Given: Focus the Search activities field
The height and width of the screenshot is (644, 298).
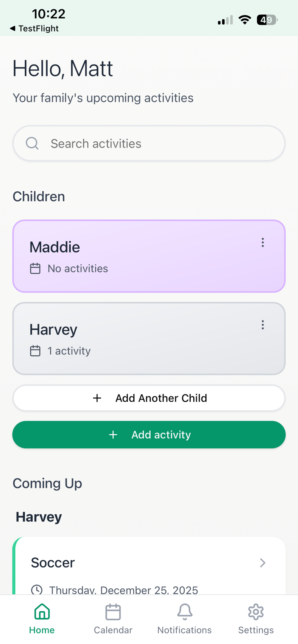Looking at the screenshot, I should tap(162, 144).
